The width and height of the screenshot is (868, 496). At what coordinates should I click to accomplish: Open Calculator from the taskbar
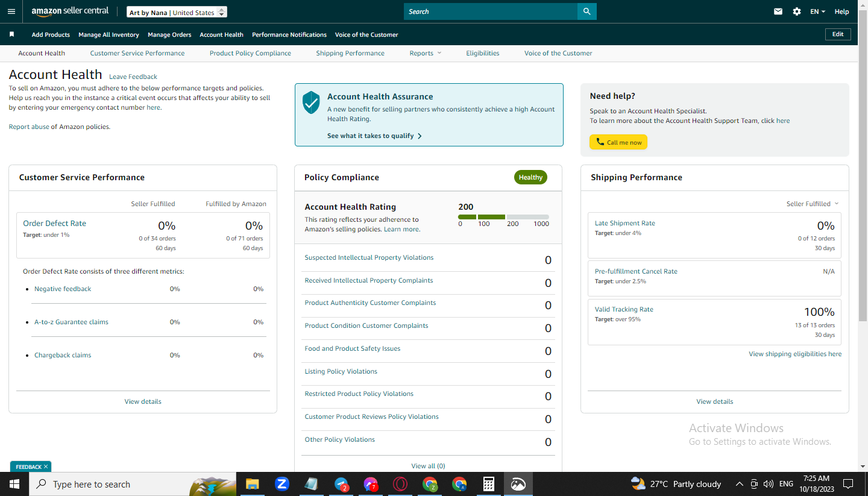[x=489, y=484]
